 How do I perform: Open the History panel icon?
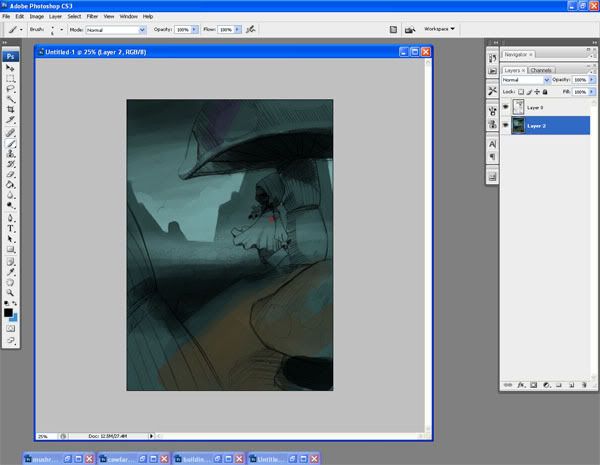492,59
